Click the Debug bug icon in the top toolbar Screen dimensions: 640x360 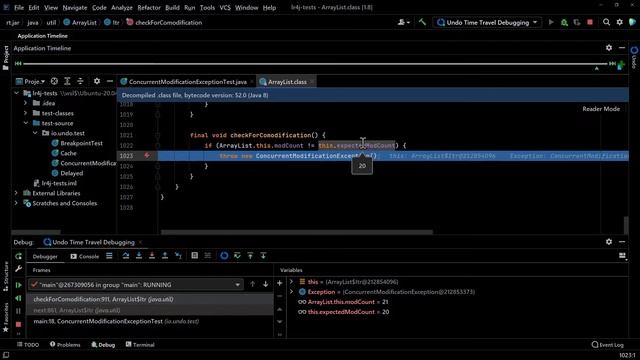[564, 22]
